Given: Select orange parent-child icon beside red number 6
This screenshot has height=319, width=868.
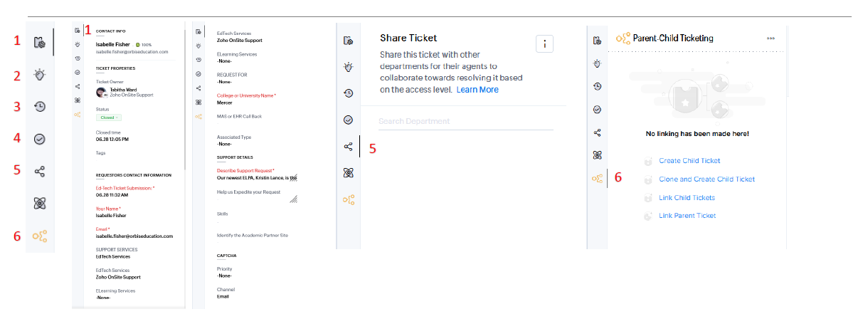Looking at the screenshot, I should pos(40,236).
